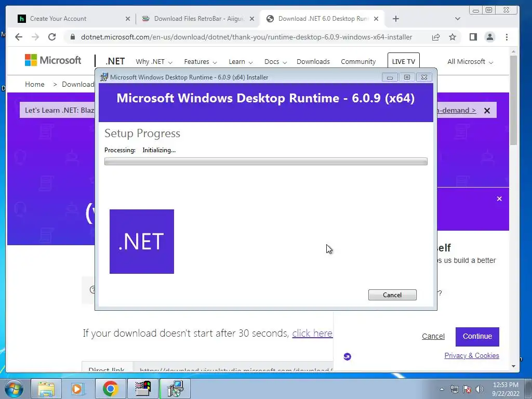Viewport: 532px width, 399px height.
Task: Bookmark this page with star icon
Action: coord(453,37)
